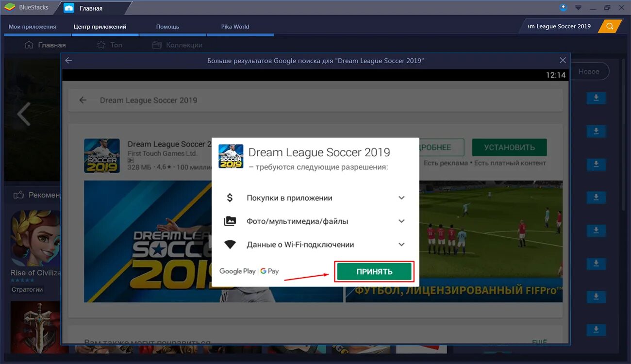Select the Центр приложений tab

[100, 27]
